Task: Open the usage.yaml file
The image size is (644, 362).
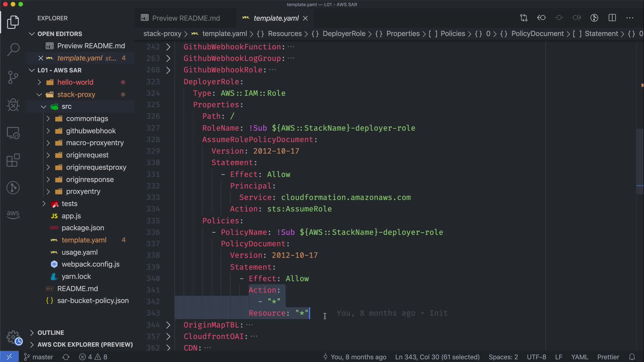Action: pos(79,252)
